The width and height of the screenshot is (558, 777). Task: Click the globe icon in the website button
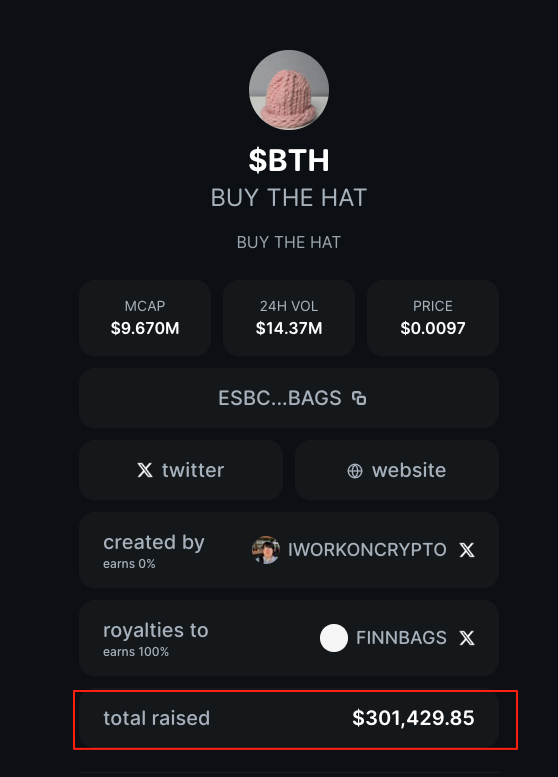(x=355, y=470)
